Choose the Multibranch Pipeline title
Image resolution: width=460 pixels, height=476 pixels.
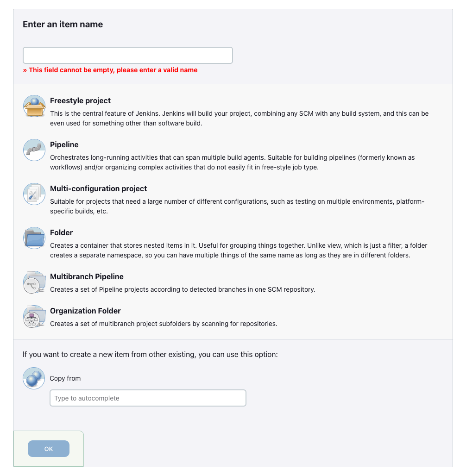pyautogui.click(x=87, y=276)
